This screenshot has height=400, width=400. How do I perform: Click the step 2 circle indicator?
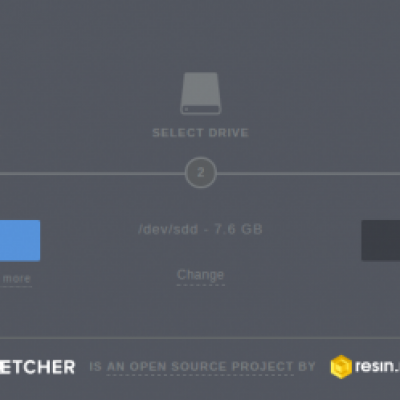pos(201,173)
